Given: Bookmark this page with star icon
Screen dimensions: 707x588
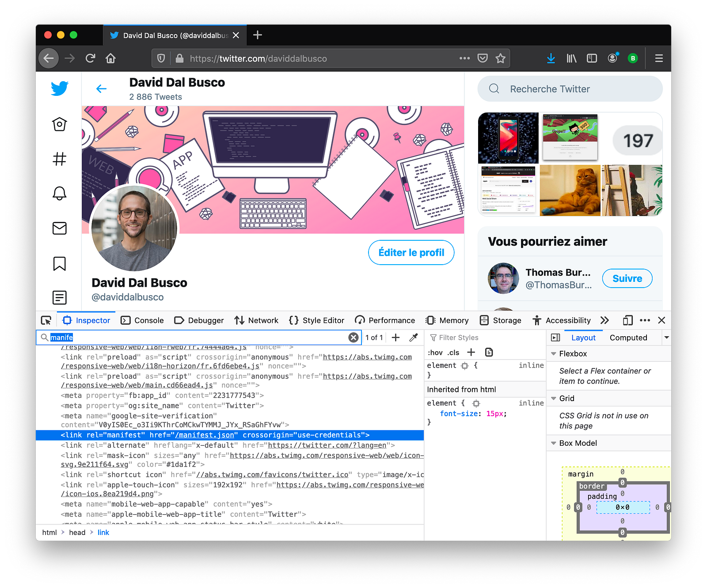Looking at the screenshot, I should [x=500, y=58].
